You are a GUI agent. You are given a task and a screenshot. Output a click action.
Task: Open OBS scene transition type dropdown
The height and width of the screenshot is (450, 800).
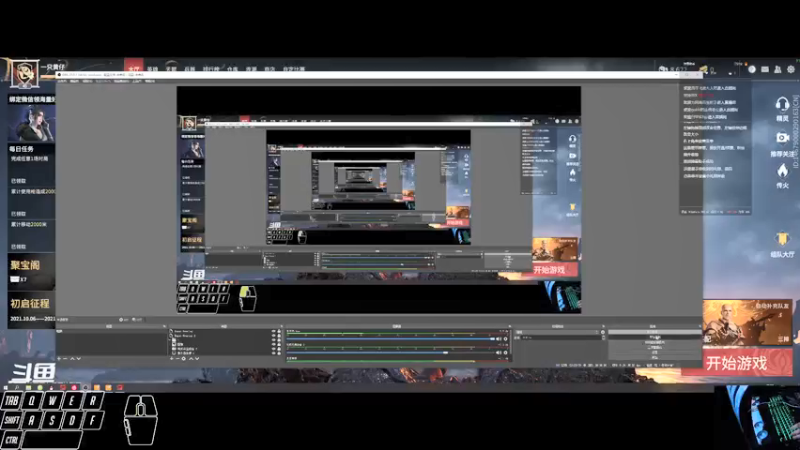tap(556, 332)
